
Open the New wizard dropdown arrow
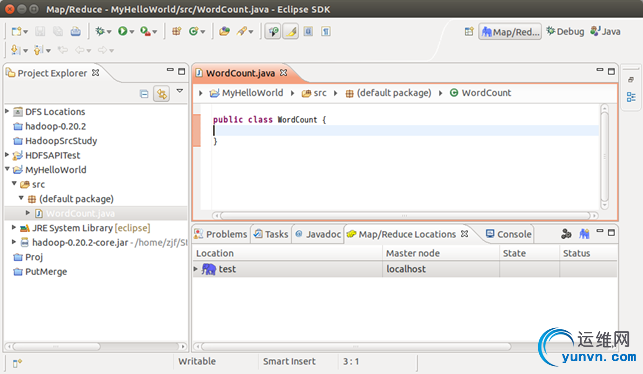click(x=25, y=32)
